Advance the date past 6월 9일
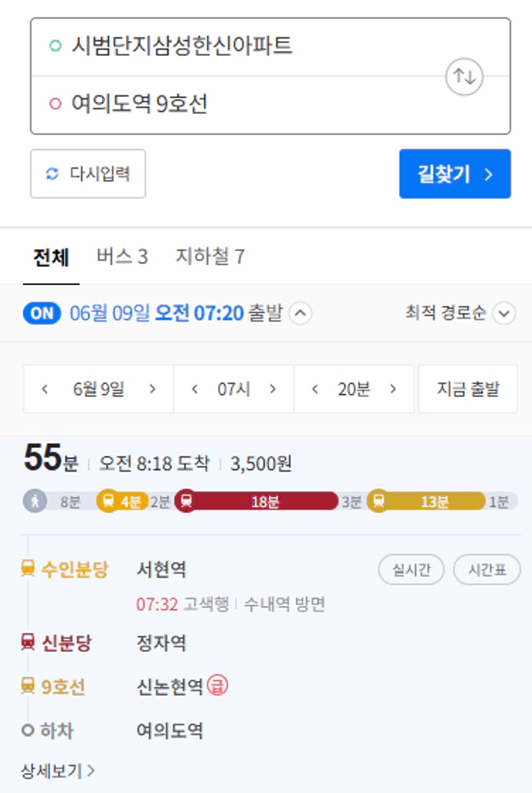Viewport: 532px width, 793px height. 152,389
